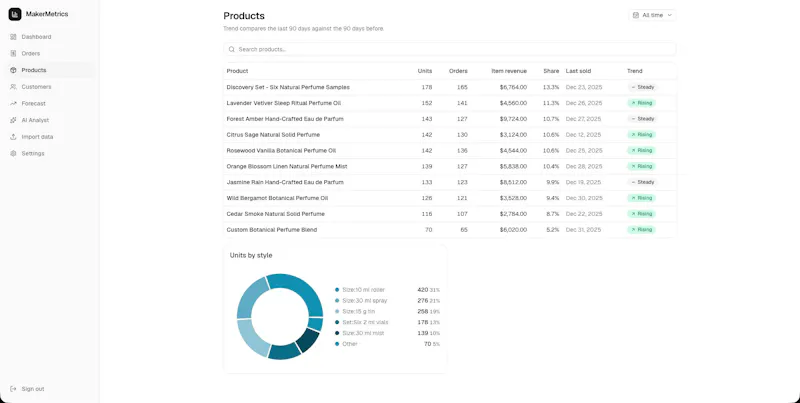Click the $6,020.00 revenue value
The image size is (800, 403).
click(x=513, y=230)
